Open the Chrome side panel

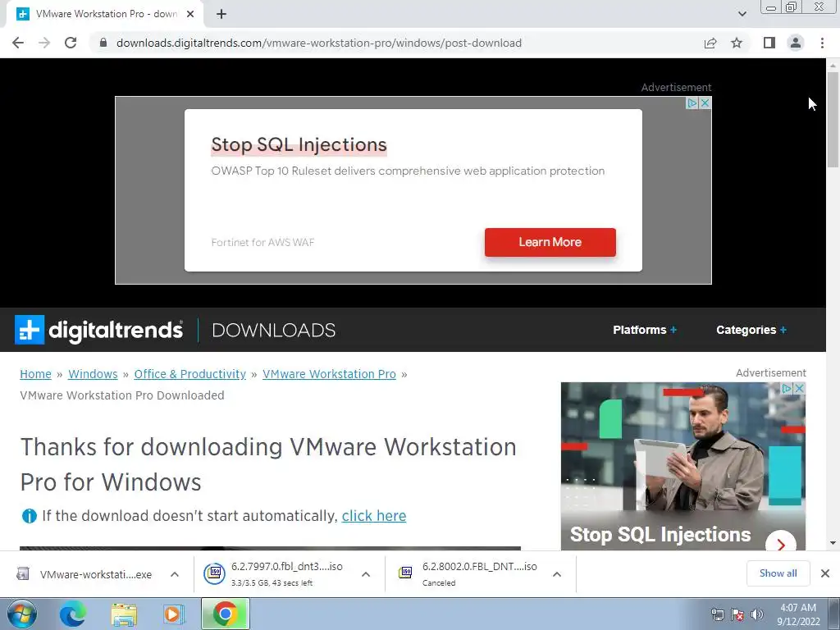click(769, 43)
